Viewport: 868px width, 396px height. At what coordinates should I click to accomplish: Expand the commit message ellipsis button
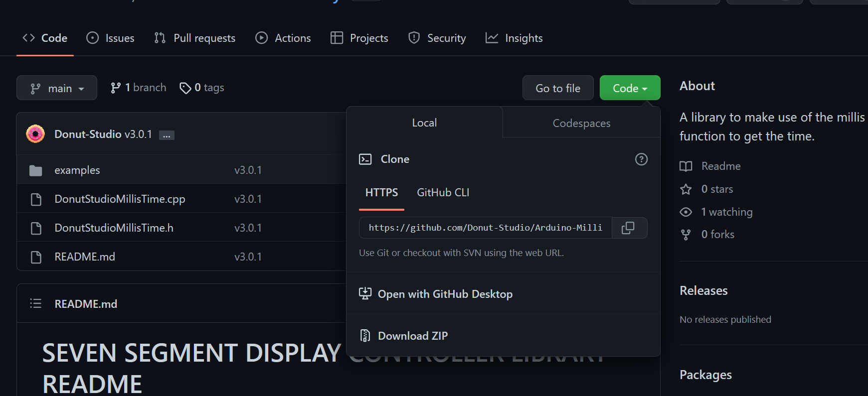[167, 135]
